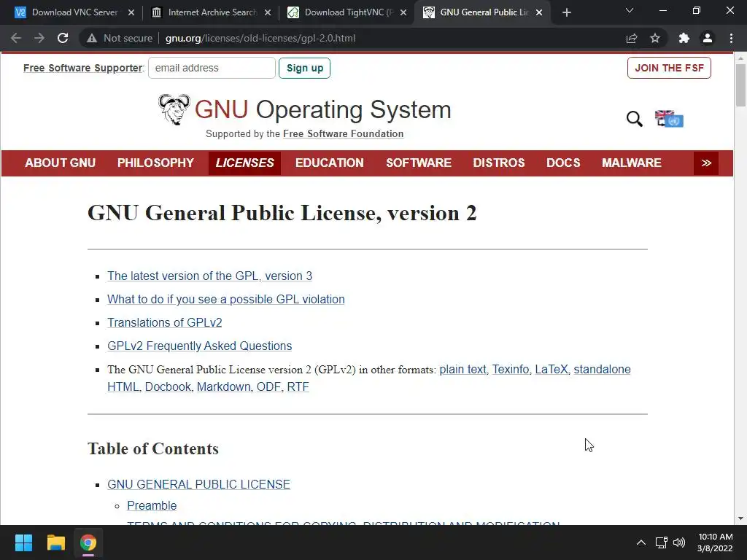Open a new browser tab

click(566, 13)
